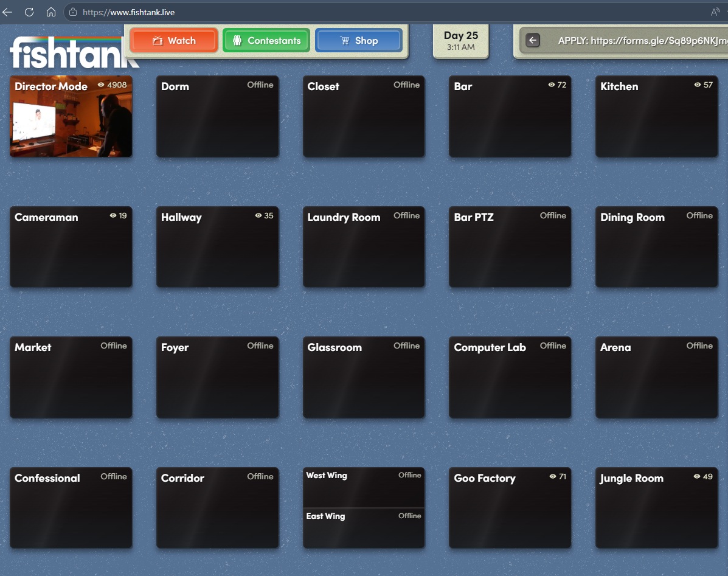Click the Jungle Room viewer count of 49
The height and width of the screenshot is (576, 728).
pyautogui.click(x=704, y=476)
